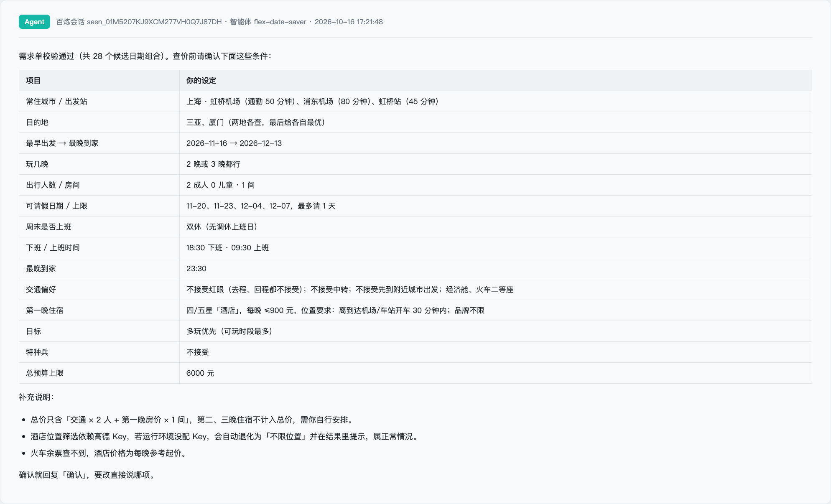Click the bullet about 高德 Key hotel filtering
The height and width of the screenshot is (504, 831).
pos(225,437)
